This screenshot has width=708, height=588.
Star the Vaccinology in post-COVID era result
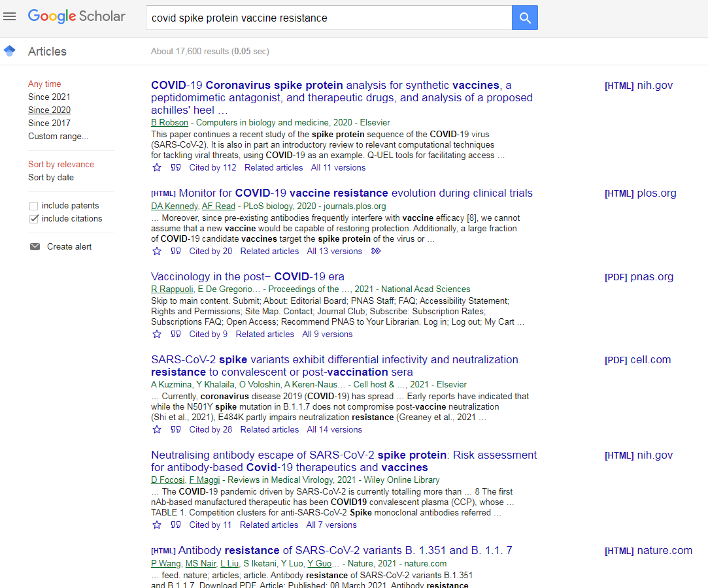pos(157,335)
